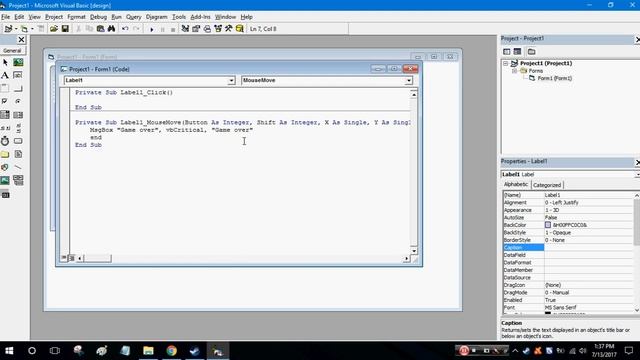This screenshot has height=360, width=640.
Task: Select the Label control tool
Action: (5, 76)
